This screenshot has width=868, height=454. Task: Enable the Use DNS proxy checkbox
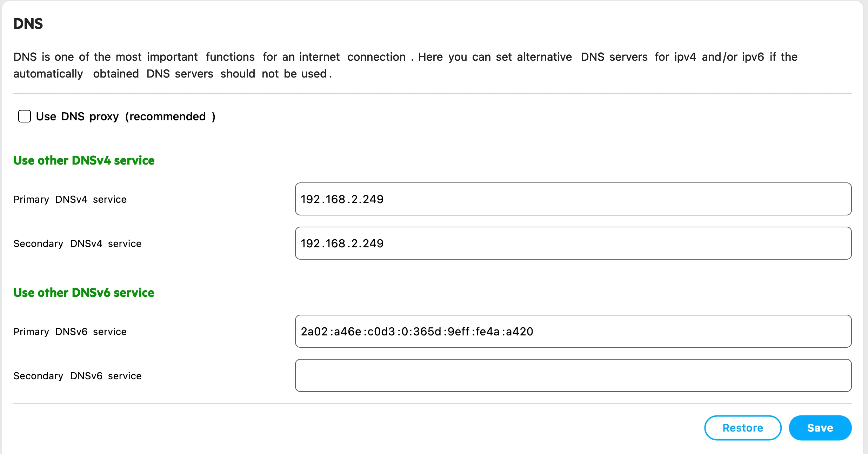[x=25, y=116]
